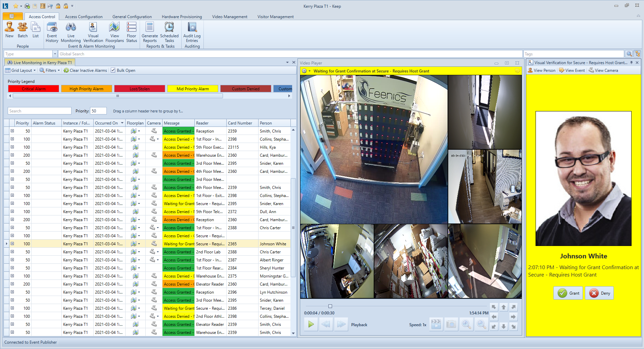The image size is (644, 349).
Task: Click inside the Global Search field
Action: pos(201,54)
